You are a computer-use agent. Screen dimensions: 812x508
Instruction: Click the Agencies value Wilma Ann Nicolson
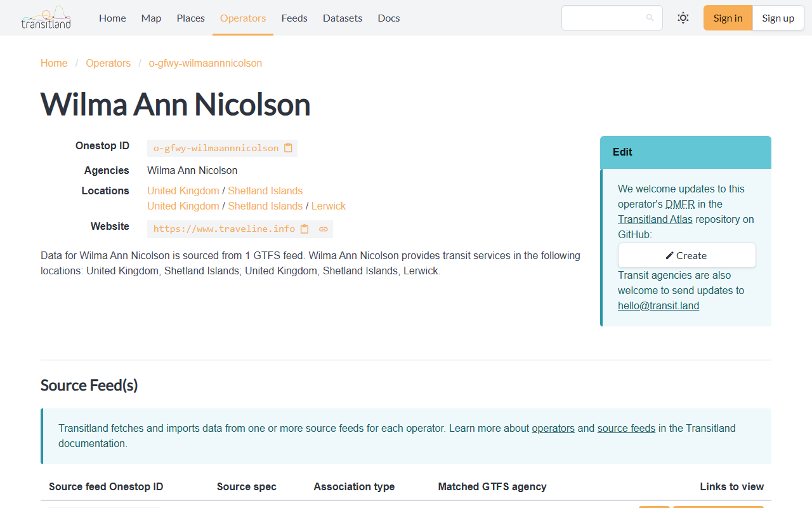tap(192, 170)
